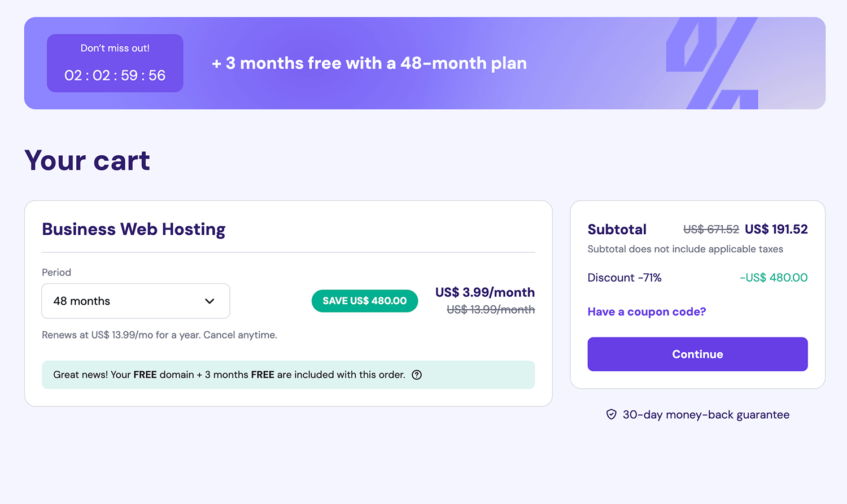The height and width of the screenshot is (504, 847).
Task: Click the 30-day money-back guarantee text
Action: tap(706, 415)
